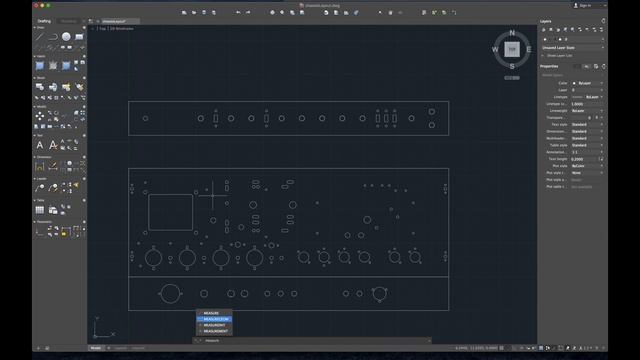Click the Insert Table tool
Viewport: 640px width, 360px height.
click(x=40, y=210)
